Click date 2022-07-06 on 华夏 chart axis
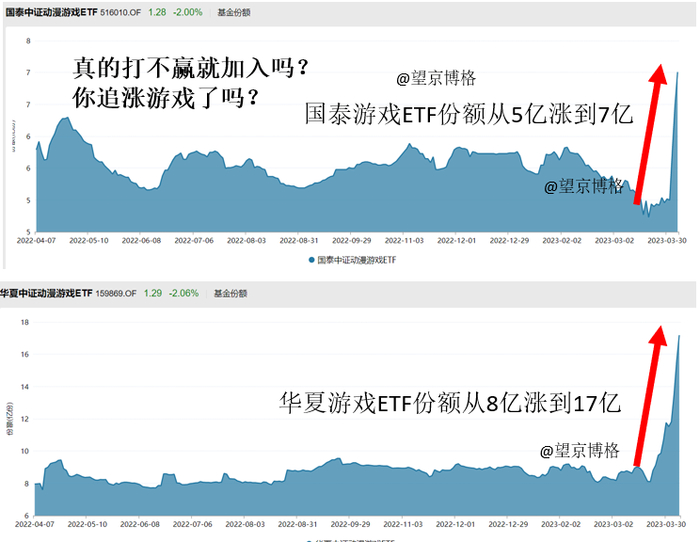The height and width of the screenshot is (542, 700). click(x=192, y=524)
